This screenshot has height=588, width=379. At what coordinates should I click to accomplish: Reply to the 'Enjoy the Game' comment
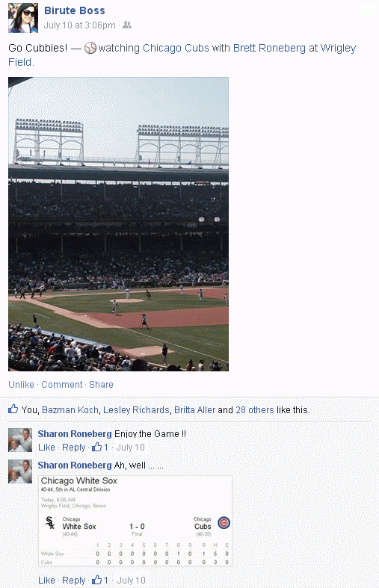point(73,448)
